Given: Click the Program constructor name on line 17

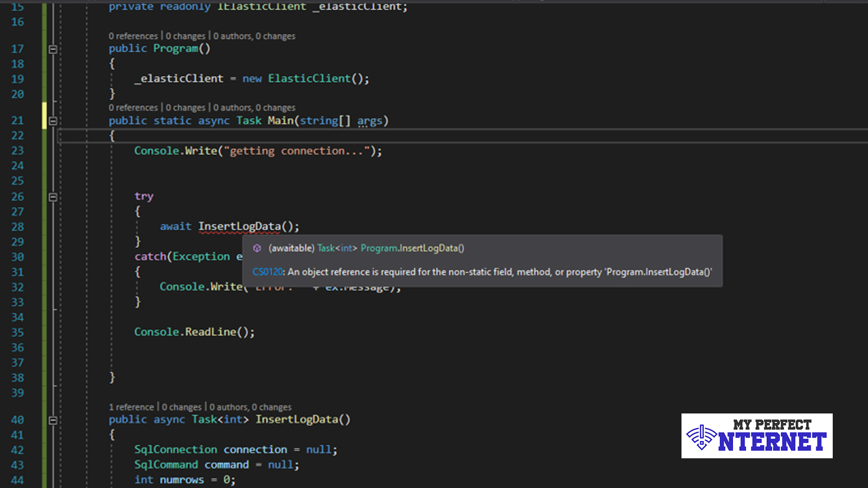Looking at the screenshot, I should (176, 48).
